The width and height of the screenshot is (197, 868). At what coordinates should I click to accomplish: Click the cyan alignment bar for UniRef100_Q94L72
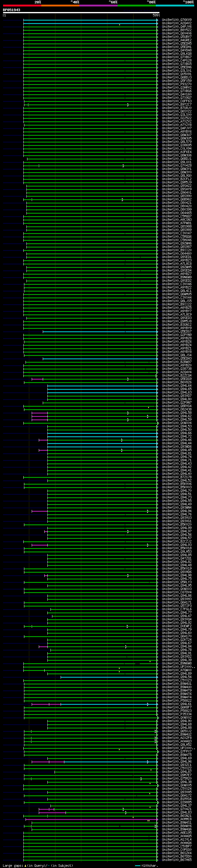point(103,437)
